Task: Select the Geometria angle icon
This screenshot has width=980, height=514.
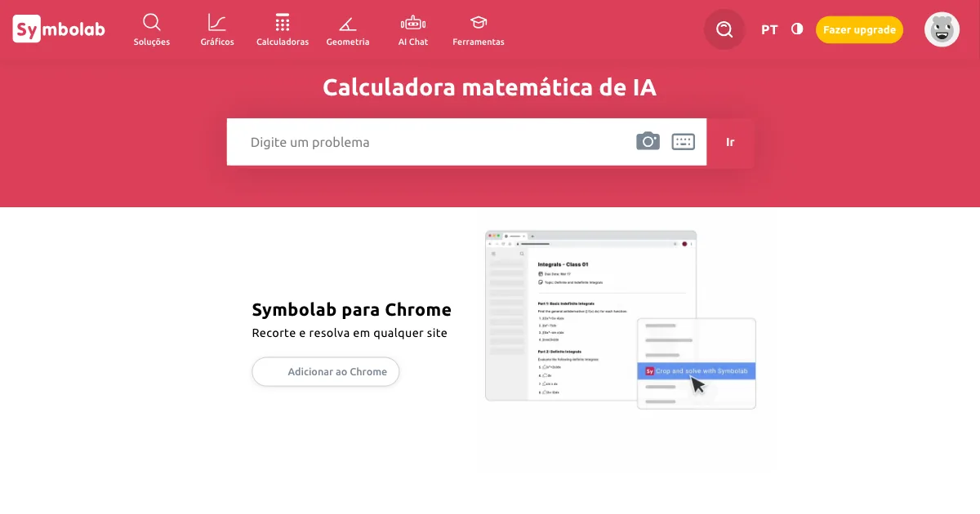Action: [348, 23]
